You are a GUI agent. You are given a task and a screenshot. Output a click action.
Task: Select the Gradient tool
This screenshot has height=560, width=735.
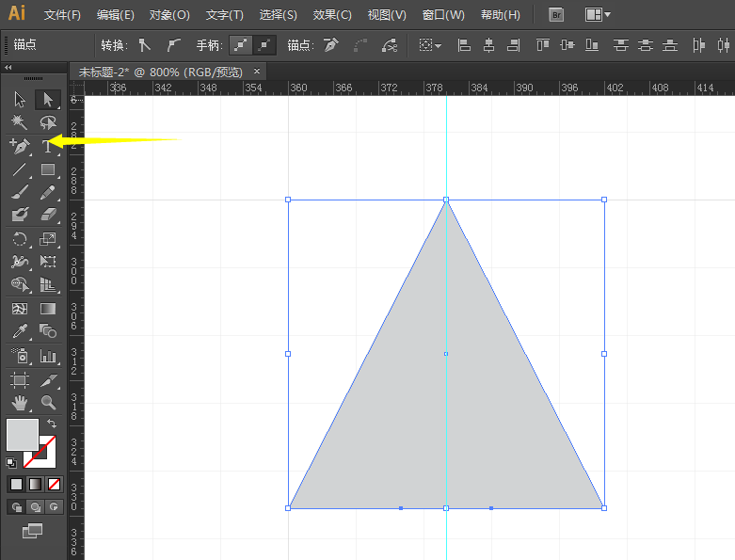click(x=48, y=309)
